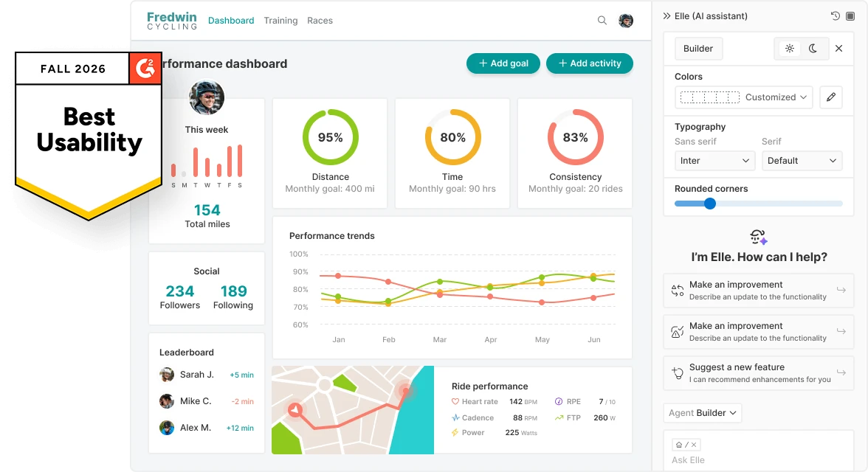Click the 80% Time progress ring
Image resolution: width=868 pixels, height=472 pixels.
pyautogui.click(x=453, y=137)
